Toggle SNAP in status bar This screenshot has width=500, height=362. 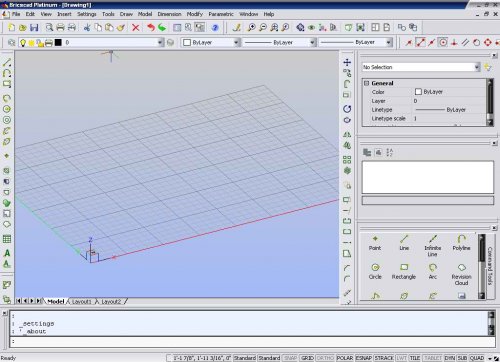(290, 358)
